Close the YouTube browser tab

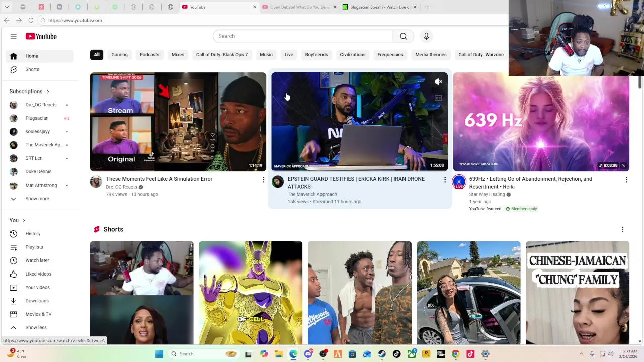[254, 7]
